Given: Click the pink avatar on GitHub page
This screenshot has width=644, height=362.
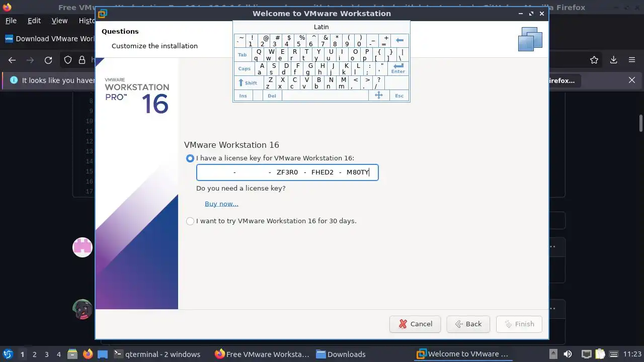Looking at the screenshot, I should click(83, 247).
